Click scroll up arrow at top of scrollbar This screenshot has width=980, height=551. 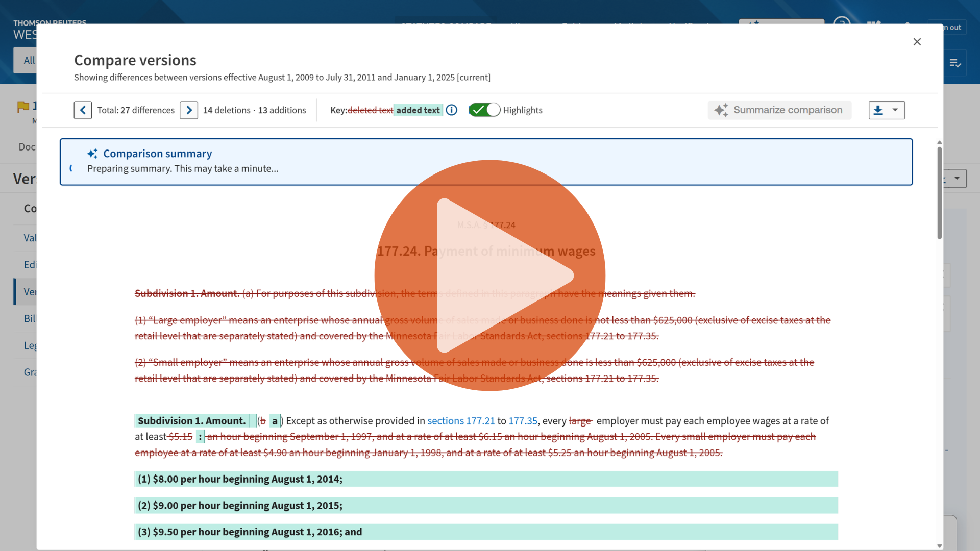(x=940, y=142)
